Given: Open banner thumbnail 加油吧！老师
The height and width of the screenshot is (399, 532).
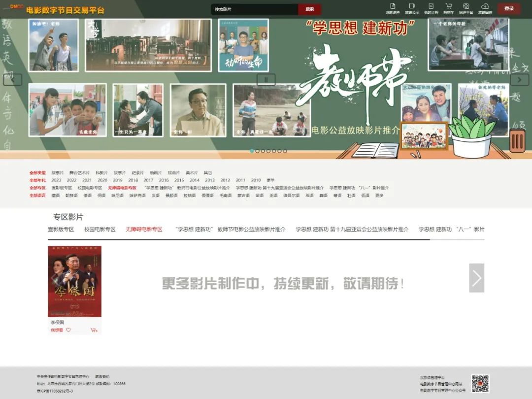Looking at the screenshot, I should (54, 45).
